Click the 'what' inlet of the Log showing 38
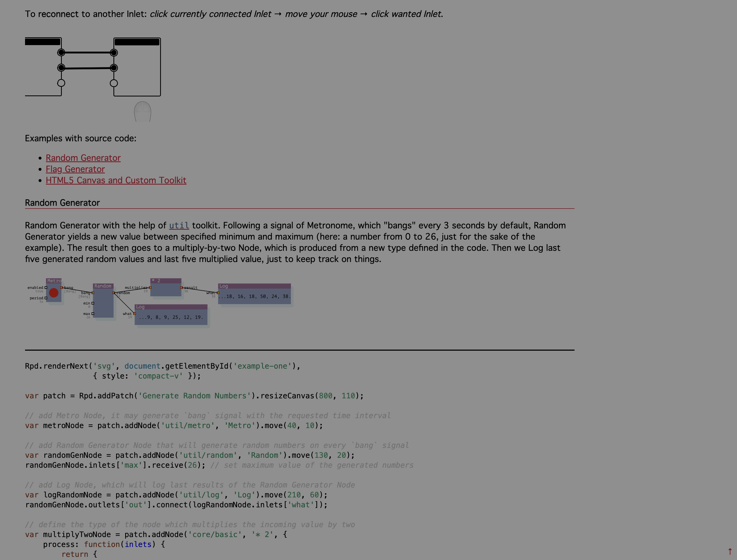This screenshot has width=737, height=560. pyautogui.click(x=218, y=293)
